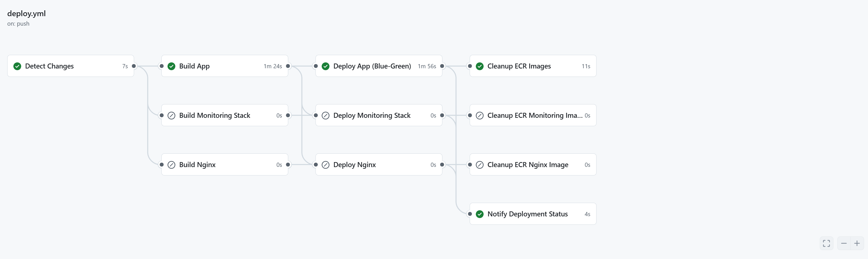This screenshot has width=868, height=259.
Task: Click the Build App 1m 24s duration
Action: (273, 66)
